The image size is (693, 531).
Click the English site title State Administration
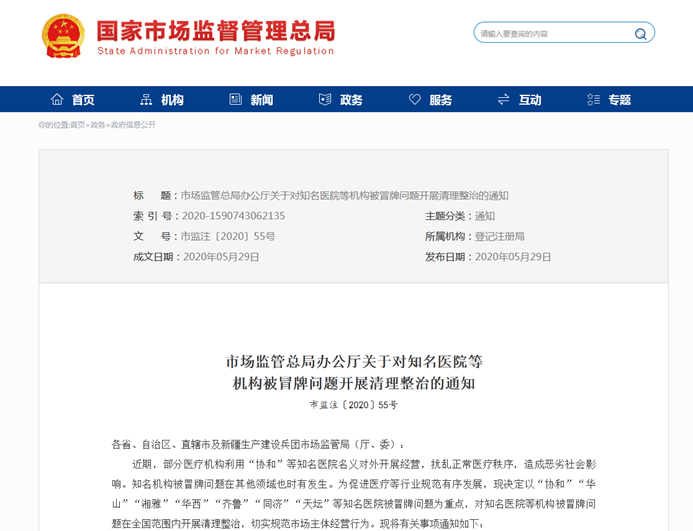click(x=215, y=51)
